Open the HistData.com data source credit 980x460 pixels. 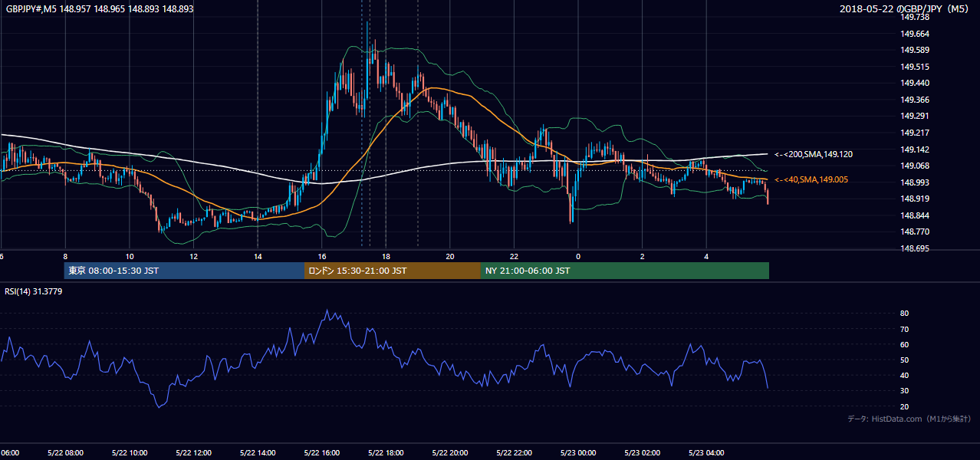pyautogui.click(x=909, y=419)
